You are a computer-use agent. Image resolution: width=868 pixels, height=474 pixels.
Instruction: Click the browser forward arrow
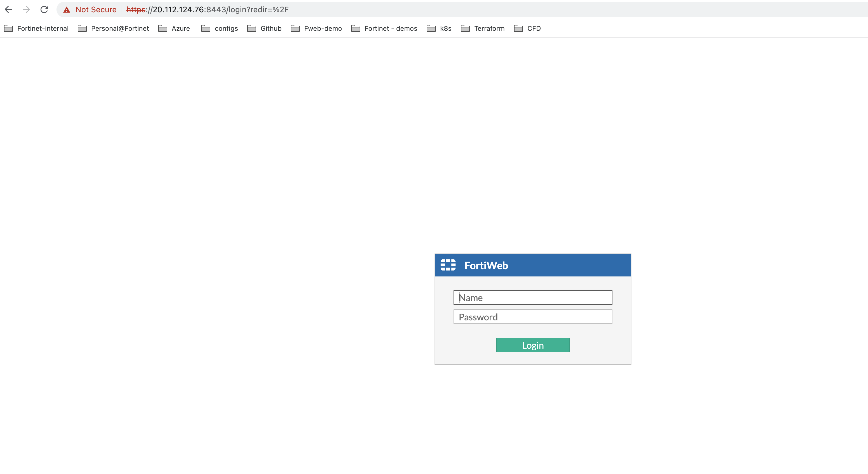(26, 10)
